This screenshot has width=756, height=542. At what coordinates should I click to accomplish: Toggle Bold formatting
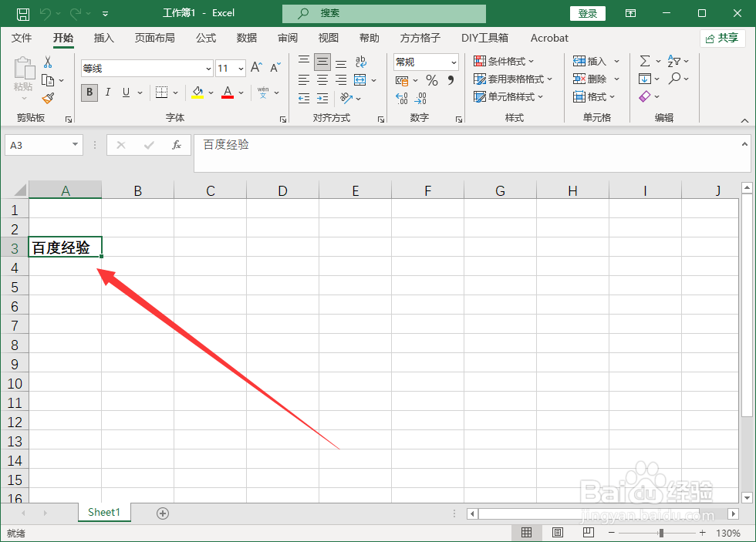(x=89, y=92)
